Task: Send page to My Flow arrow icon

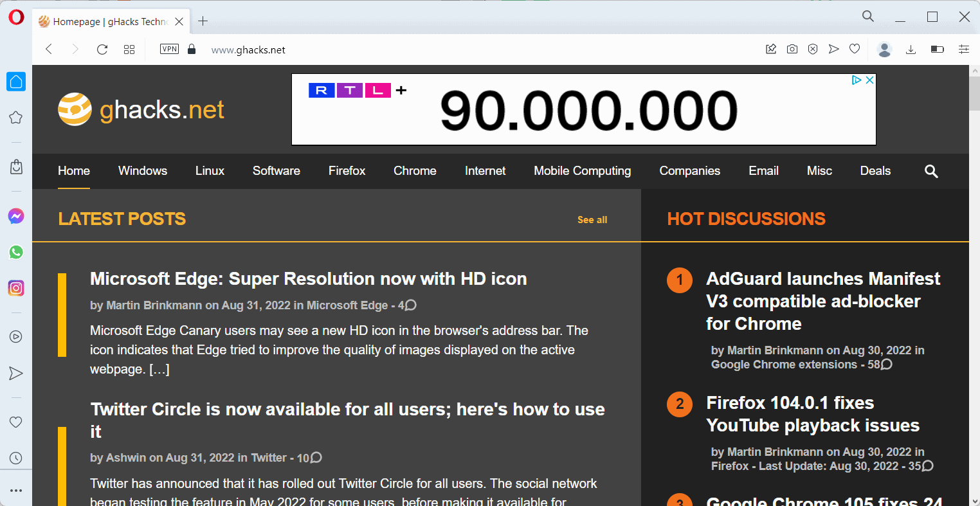Action: pos(834,49)
